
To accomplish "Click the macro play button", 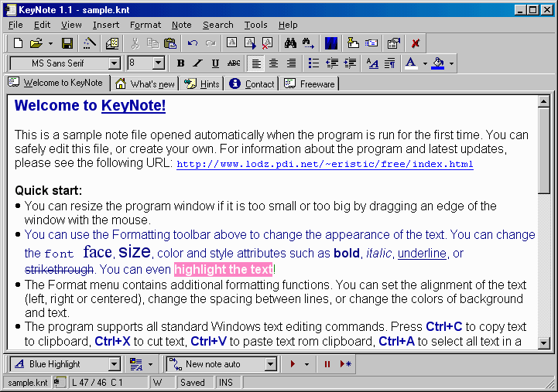I will 293,363.
